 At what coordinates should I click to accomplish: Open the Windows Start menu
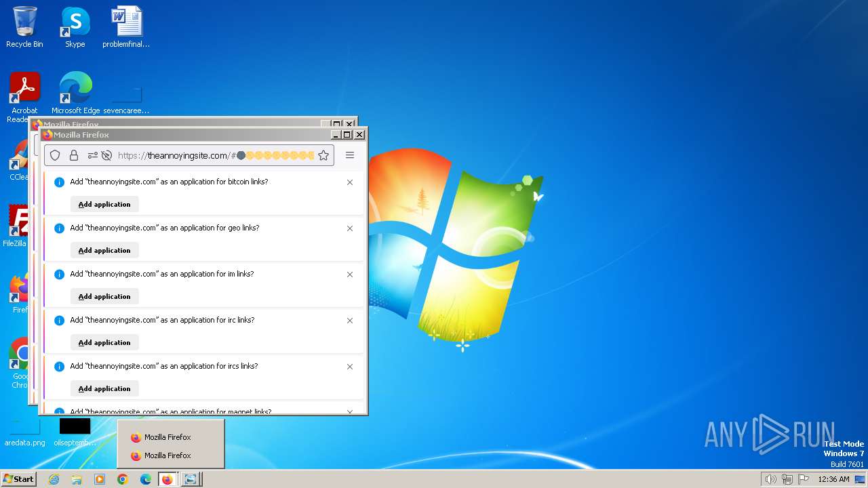[x=18, y=479]
